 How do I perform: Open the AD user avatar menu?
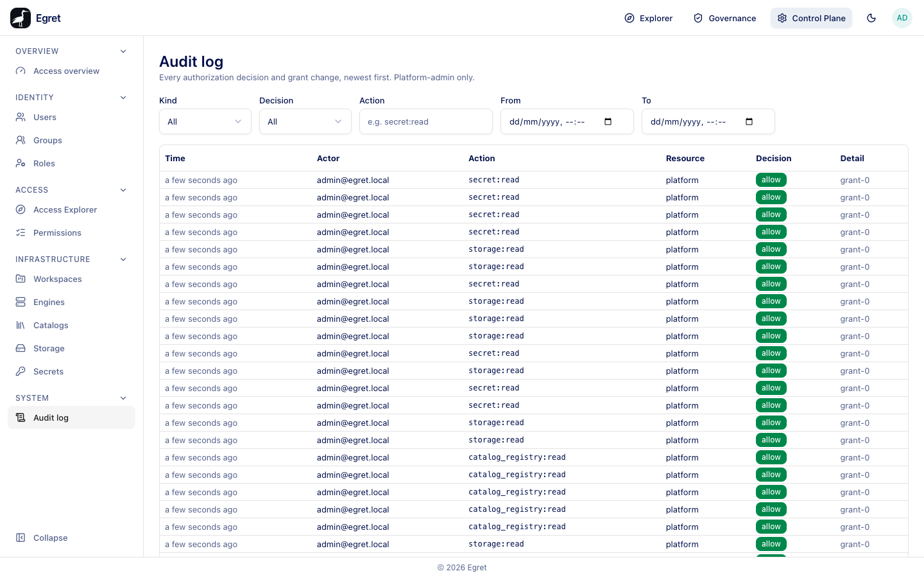coord(902,18)
